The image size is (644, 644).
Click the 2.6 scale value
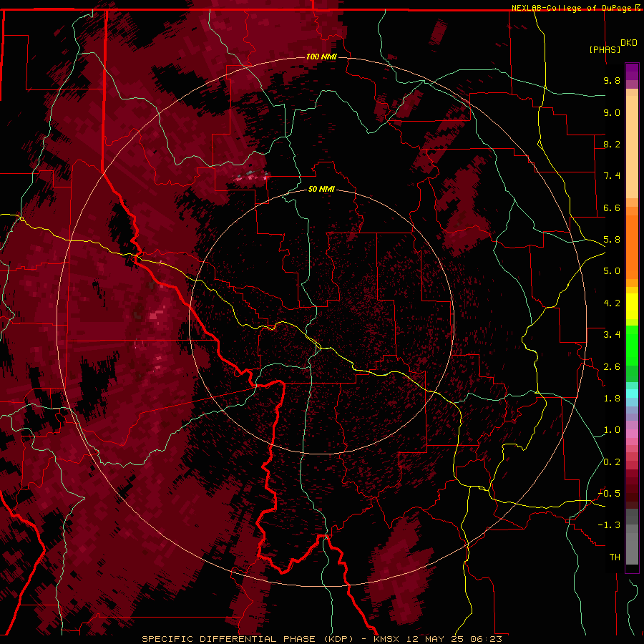[x=612, y=367]
